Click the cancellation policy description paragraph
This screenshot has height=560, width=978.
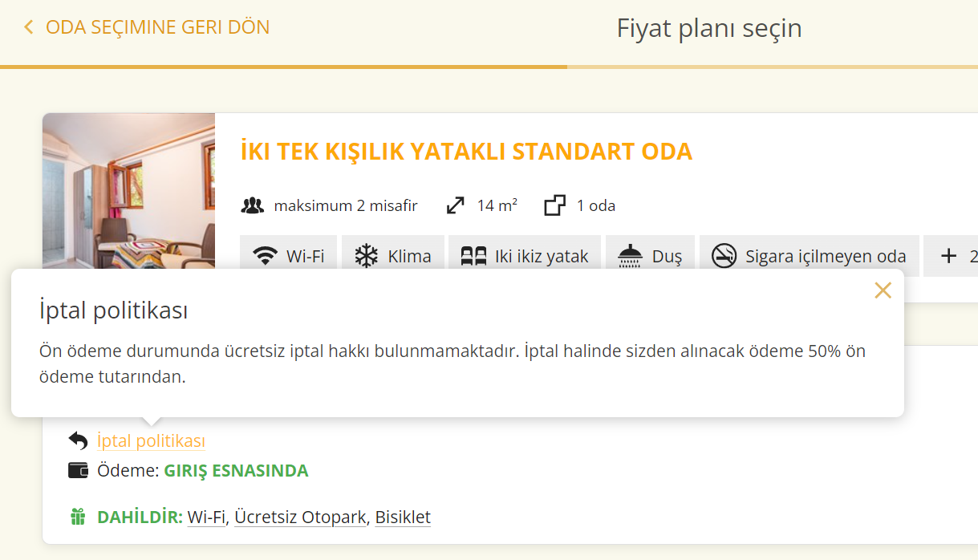452,363
